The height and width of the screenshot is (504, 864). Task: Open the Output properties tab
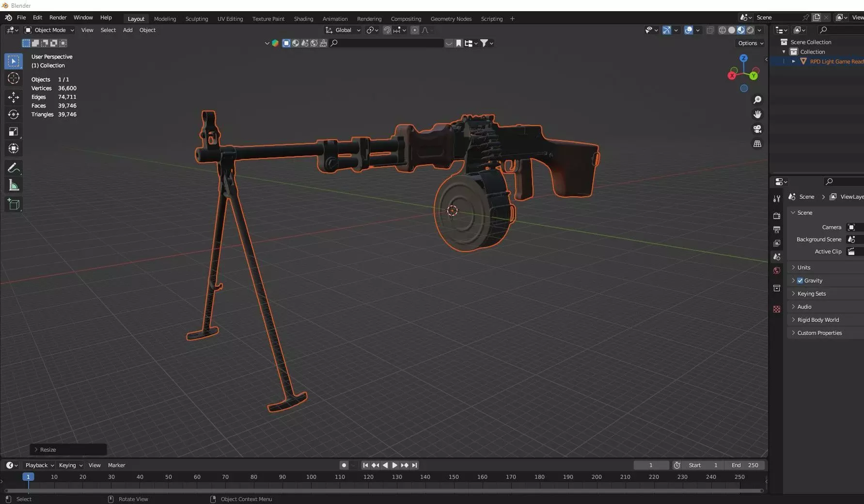(777, 229)
